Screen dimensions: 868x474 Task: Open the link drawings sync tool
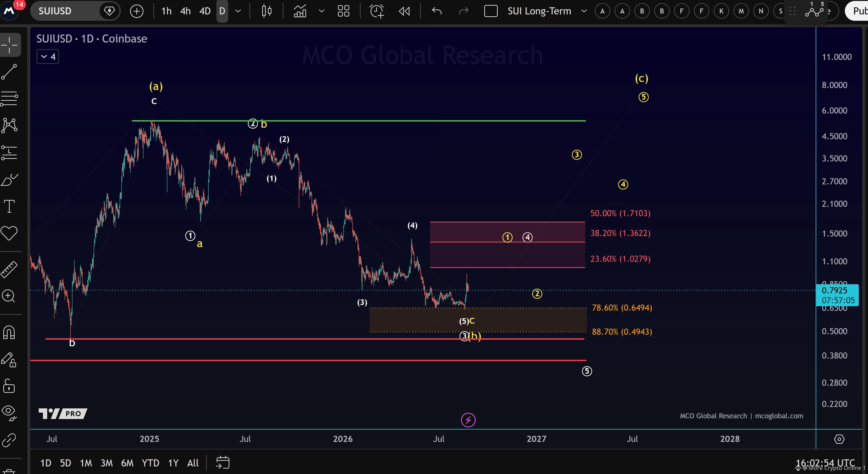[x=9, y=440]
